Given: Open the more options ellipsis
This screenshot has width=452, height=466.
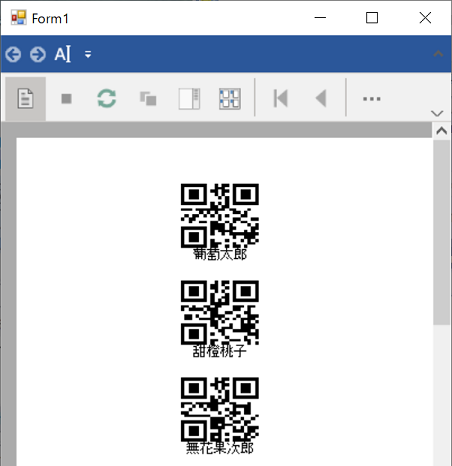Looking at the screenshot, I should 372,99.
